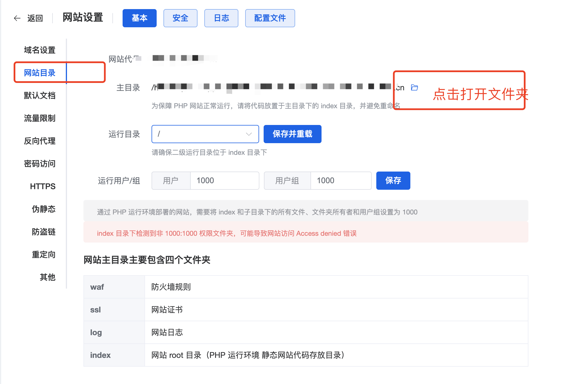This screenshot has height=384, width=588.
Task: Select 重定向 from the sidebar
Action: 43,254
